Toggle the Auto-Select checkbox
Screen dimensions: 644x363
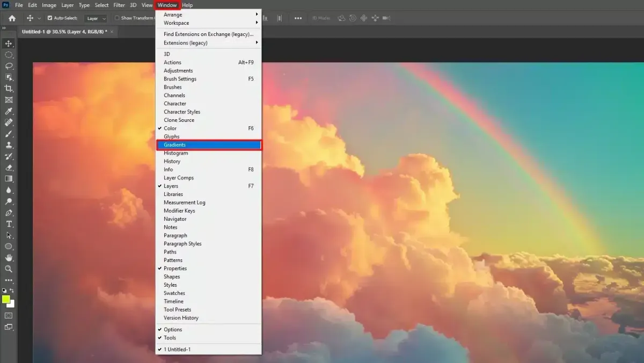tap(50, 18)
